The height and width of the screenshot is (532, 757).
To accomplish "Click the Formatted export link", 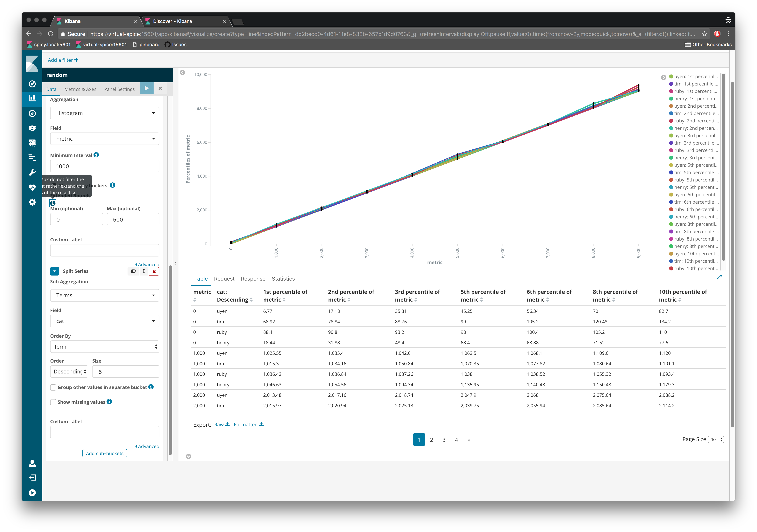I will pos(245,424).
